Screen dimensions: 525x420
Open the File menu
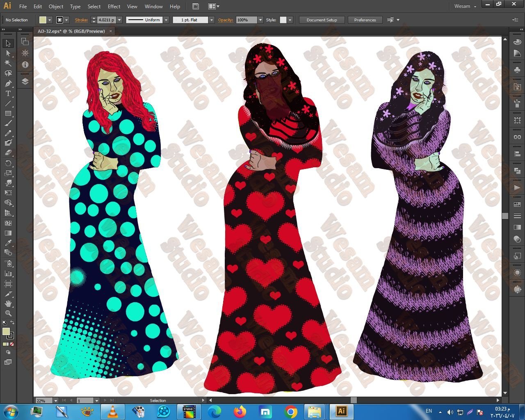tap(23, 7)
